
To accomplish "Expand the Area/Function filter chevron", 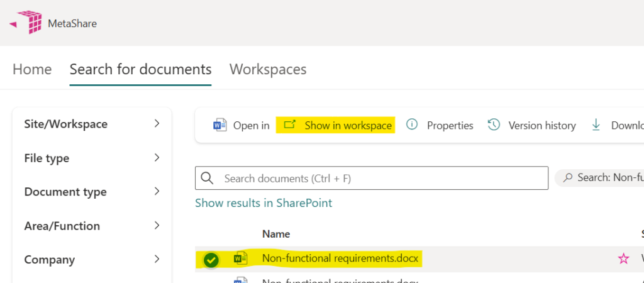I will click(157, 226).
